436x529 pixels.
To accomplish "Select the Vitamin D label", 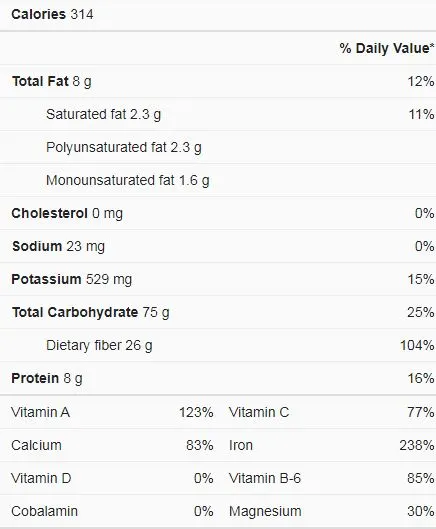I will click(x=41, y=478).
